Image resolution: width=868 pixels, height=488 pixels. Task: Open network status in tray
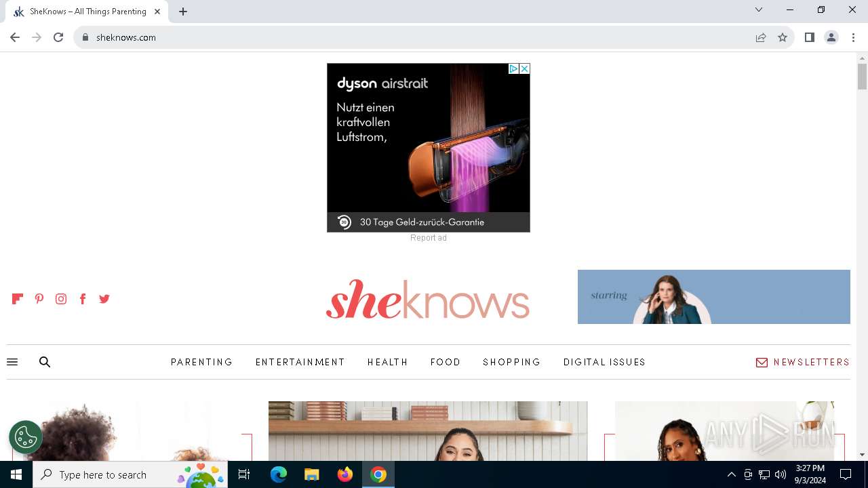tap(764, 474)
